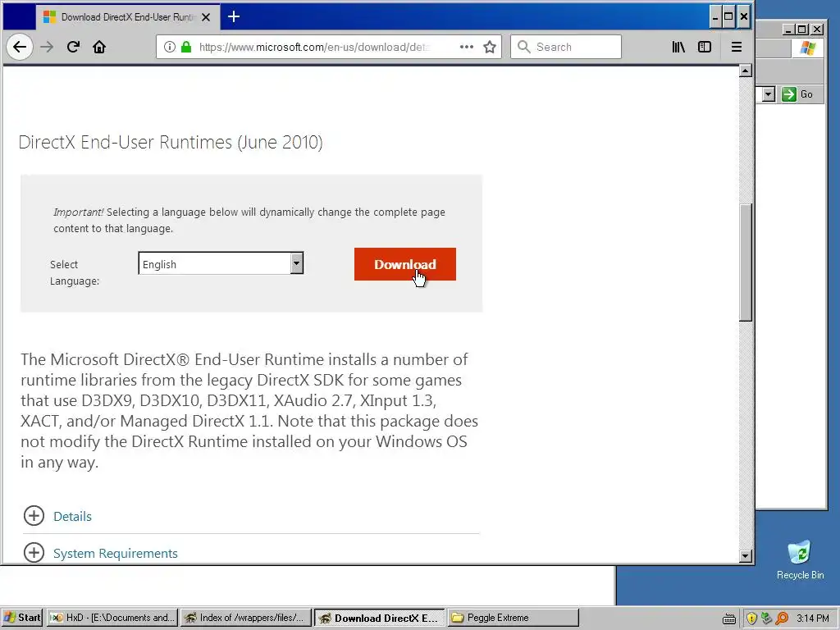Open the Firefox hamburger menu
The height and width of the screenshot is (630, 840).
pos(737,47)
